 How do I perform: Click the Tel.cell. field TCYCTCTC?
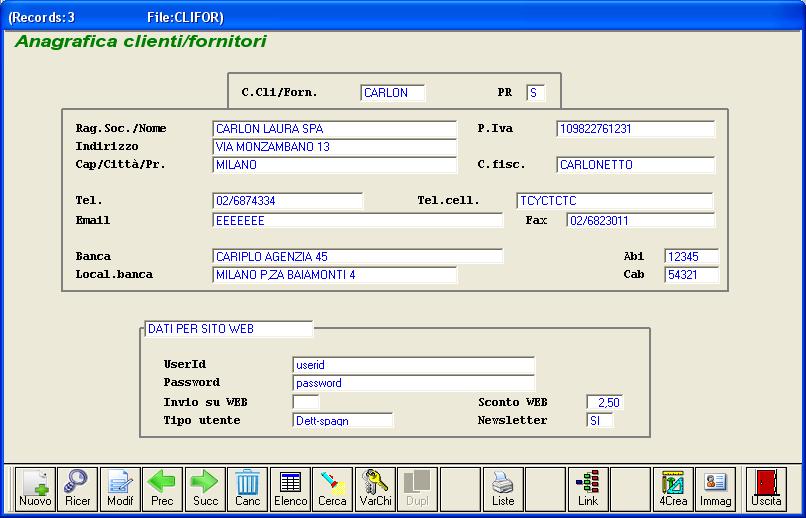(615, 201)
